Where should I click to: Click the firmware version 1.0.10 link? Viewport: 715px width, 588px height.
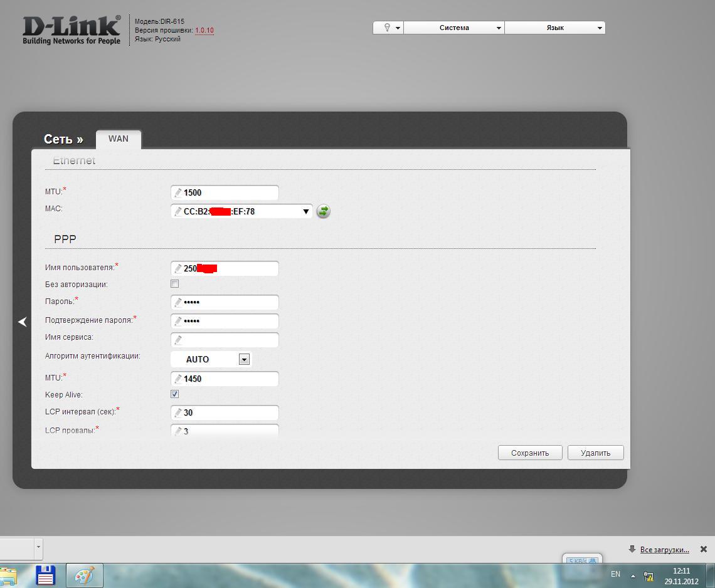[204, 30]
